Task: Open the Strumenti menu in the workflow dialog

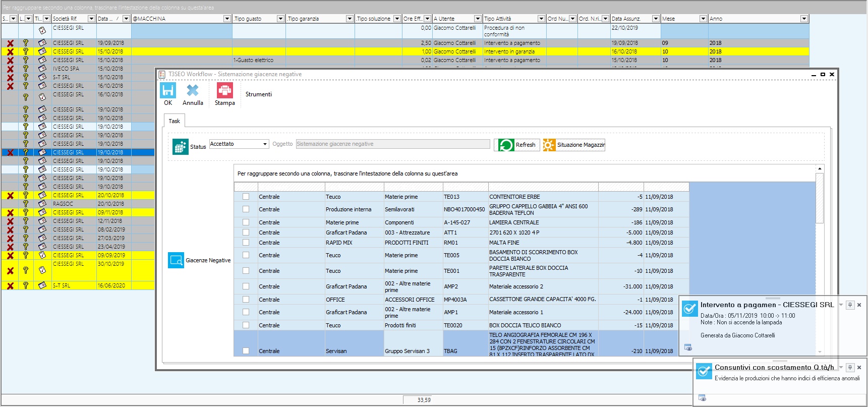Action: click(x=258, y=94)
